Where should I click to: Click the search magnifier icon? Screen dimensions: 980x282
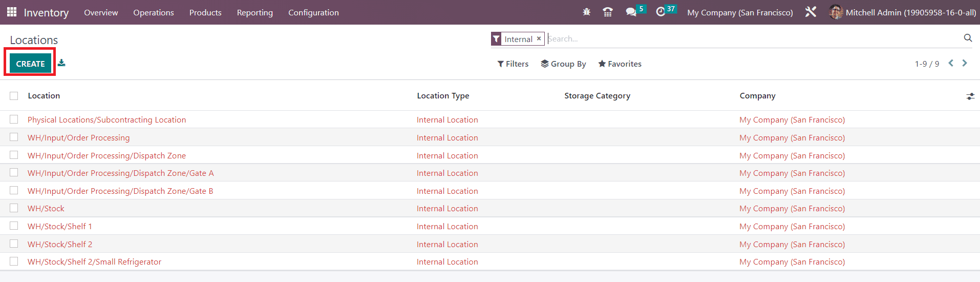point(968,38)
